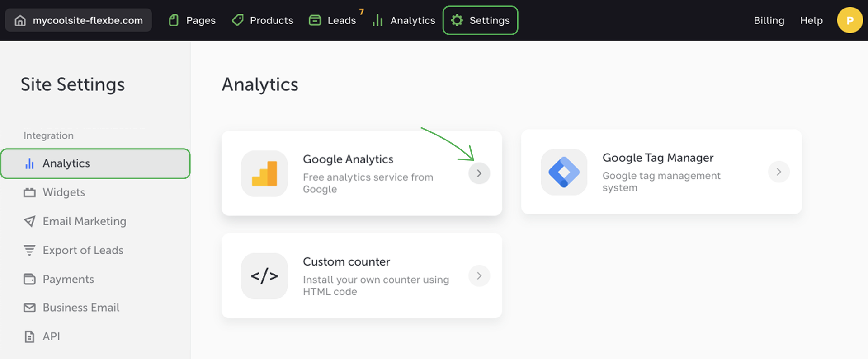Click the Google Analytics logo icon

(264, 173)
